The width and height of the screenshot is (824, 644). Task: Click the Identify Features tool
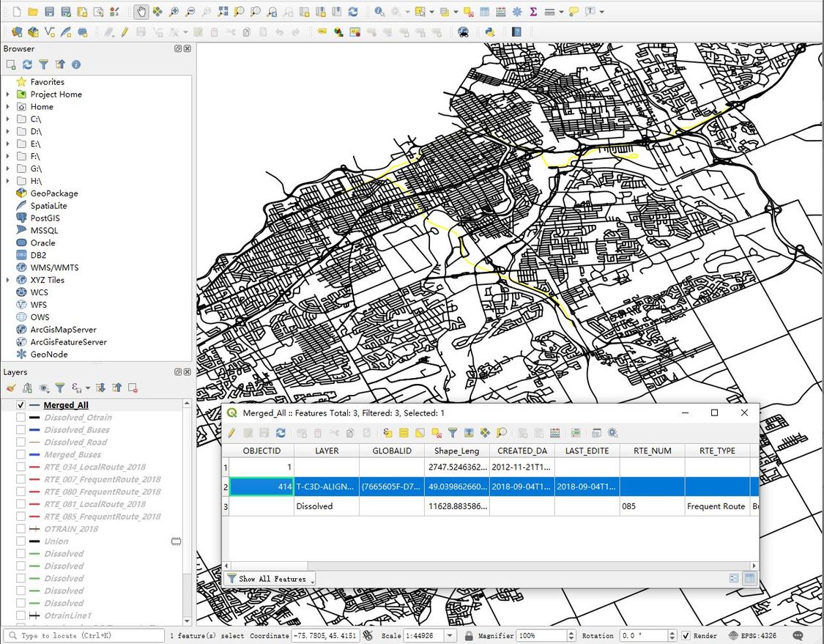click(379, 12)
